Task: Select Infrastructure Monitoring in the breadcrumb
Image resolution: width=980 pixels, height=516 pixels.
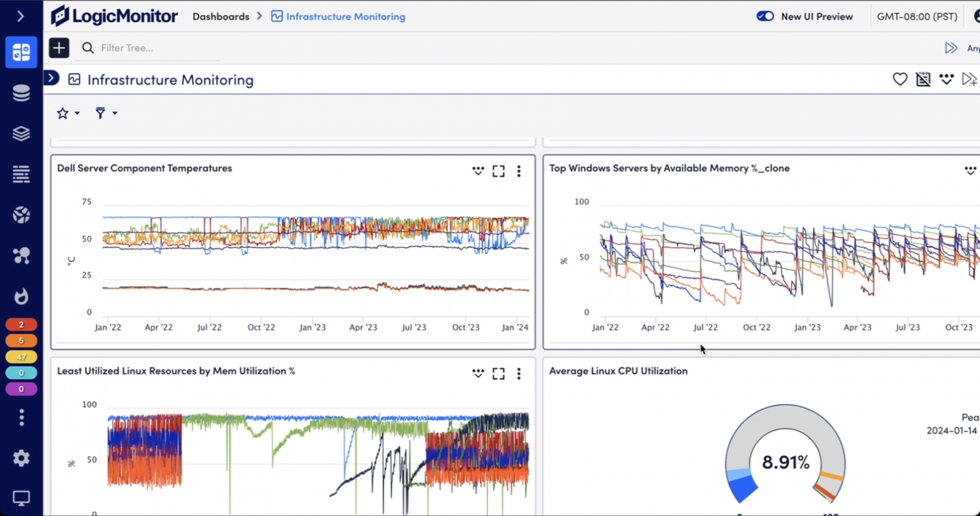Action: pos(345,17)
